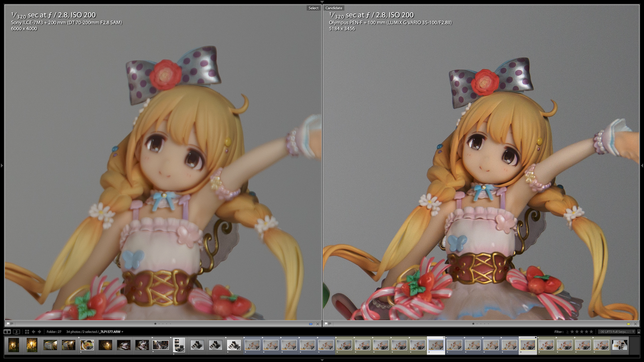644x362 pixels.
Task: Click the 34 photos /2 selected text
Action: point(81,332)
